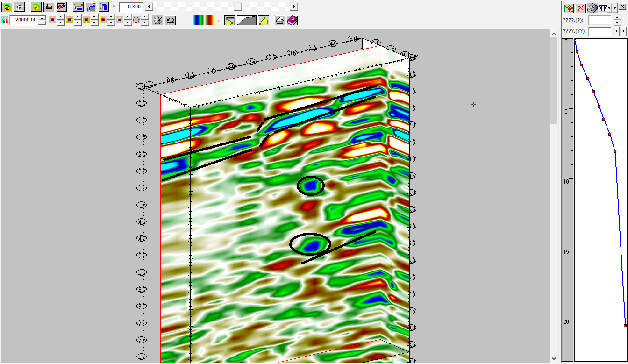This screenshot has width=628, height=364.
Task: Click the red circular rotation icon
Action: [x=137, y=20]
